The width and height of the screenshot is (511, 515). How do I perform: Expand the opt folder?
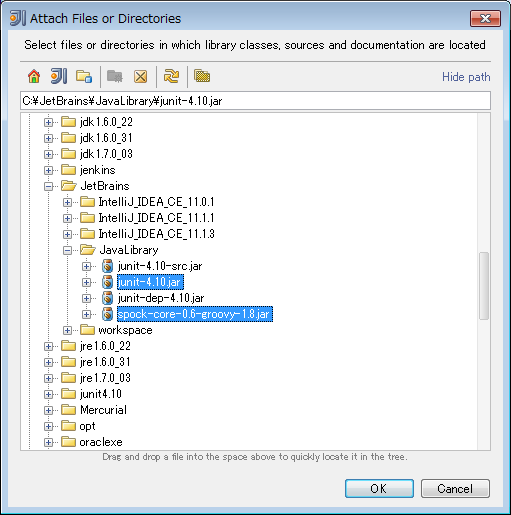(49, 426)
